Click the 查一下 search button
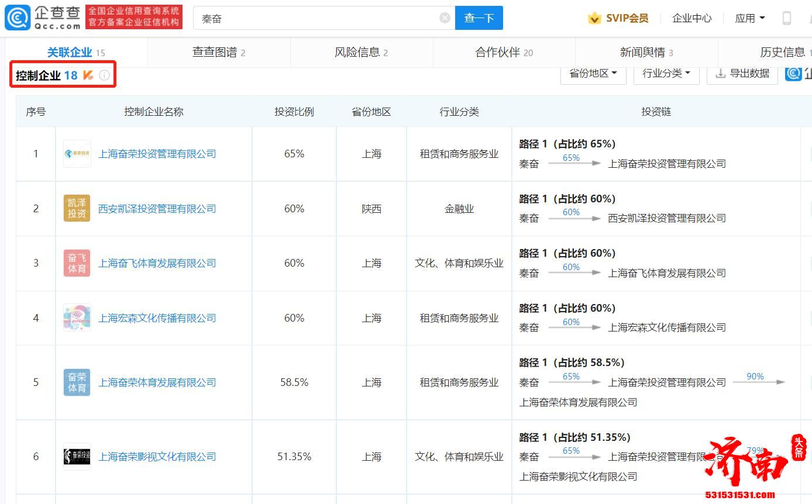812x504 pixels. tap(479, 18)
